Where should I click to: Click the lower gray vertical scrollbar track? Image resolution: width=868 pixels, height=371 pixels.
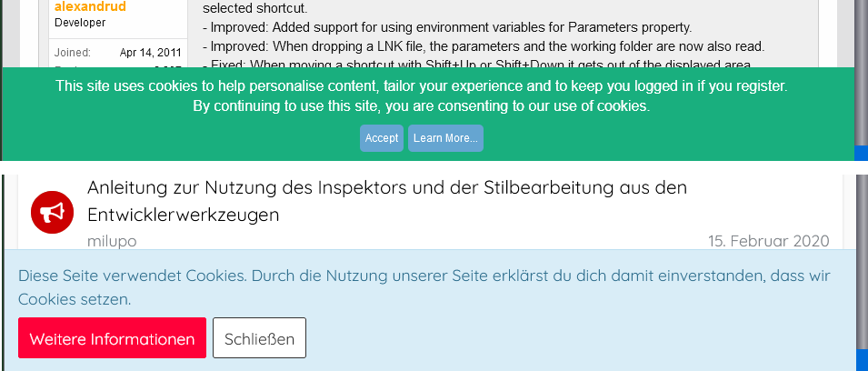tap(862, 260)
